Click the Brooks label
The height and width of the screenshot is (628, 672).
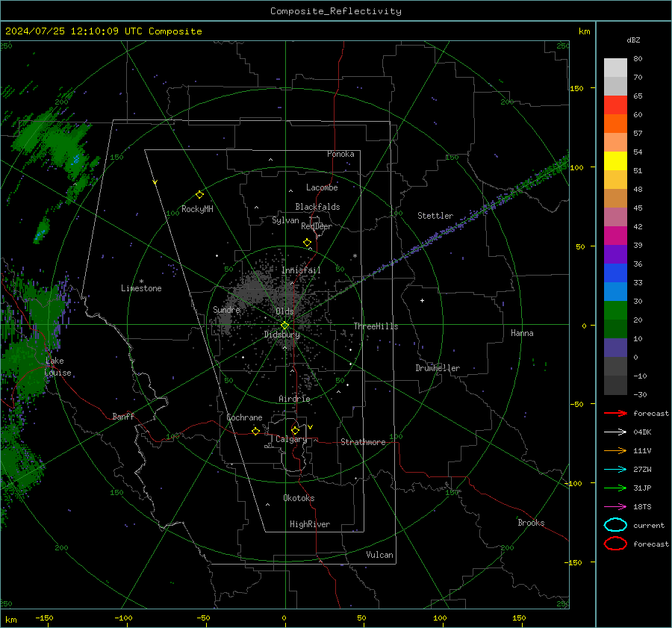[531, 523]
